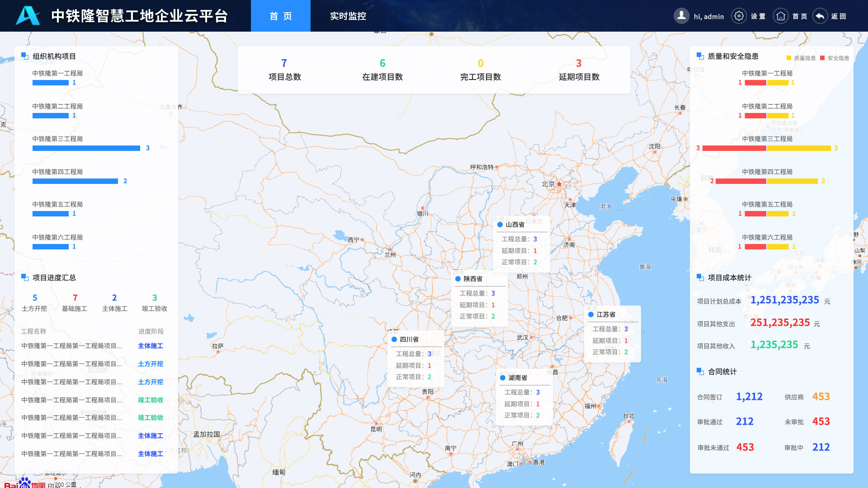Open settings via the gear icon
This screenshot has width=868, height=488.
tap(739, 16)
